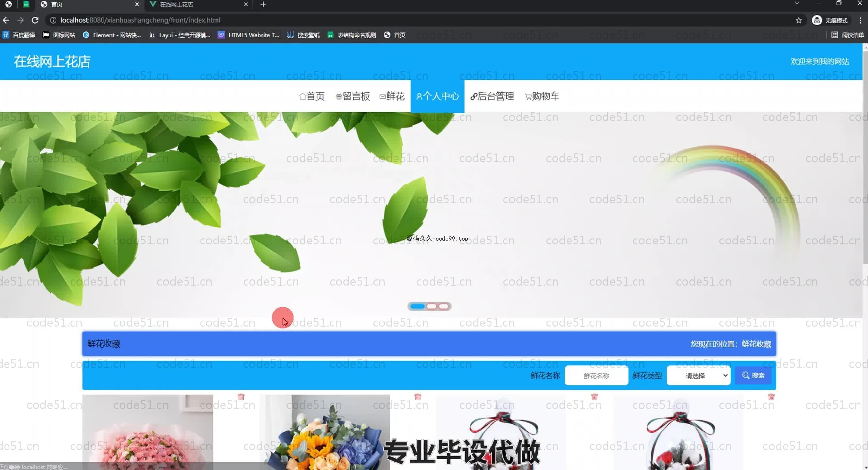Delete the fourth flower favorite

pos(771,397)
